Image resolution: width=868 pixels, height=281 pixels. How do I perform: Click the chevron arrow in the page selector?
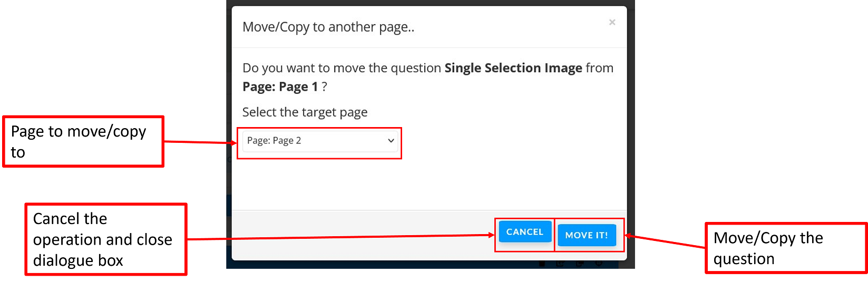pyautogui.click(x=391, y=141)
